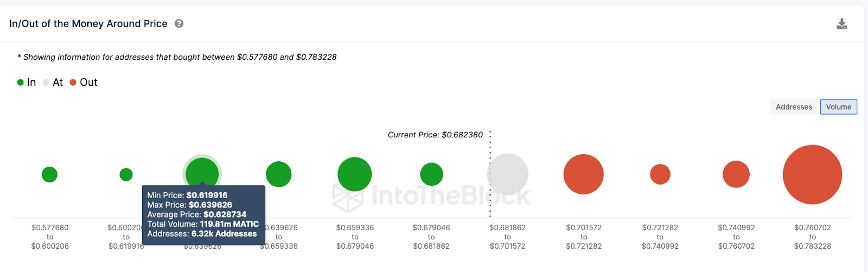Switch to the Addresses view
868x272 pixels.
pyautogui.click(x=794, y=107)
